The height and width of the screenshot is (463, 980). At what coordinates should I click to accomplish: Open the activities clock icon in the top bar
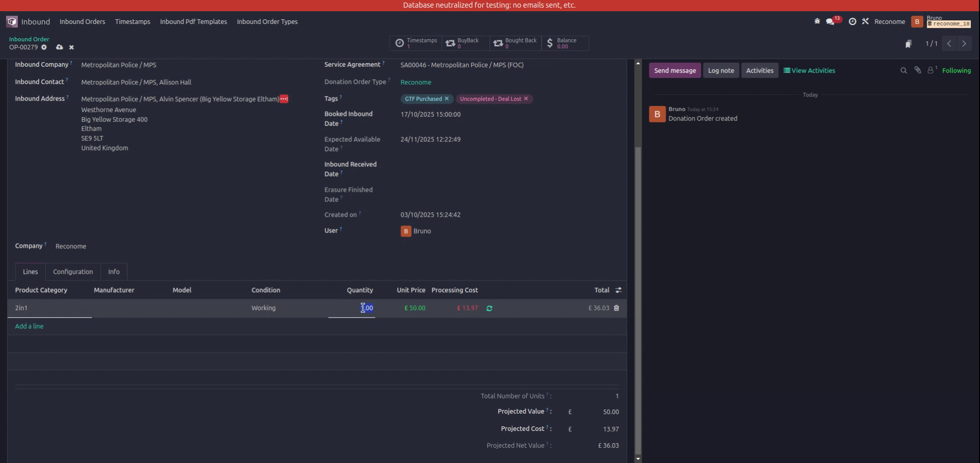pos(852,21)
